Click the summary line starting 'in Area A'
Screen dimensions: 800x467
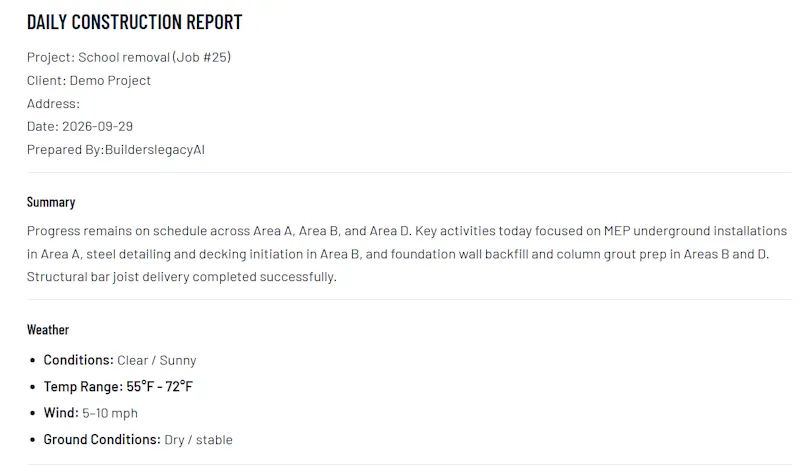398,254
